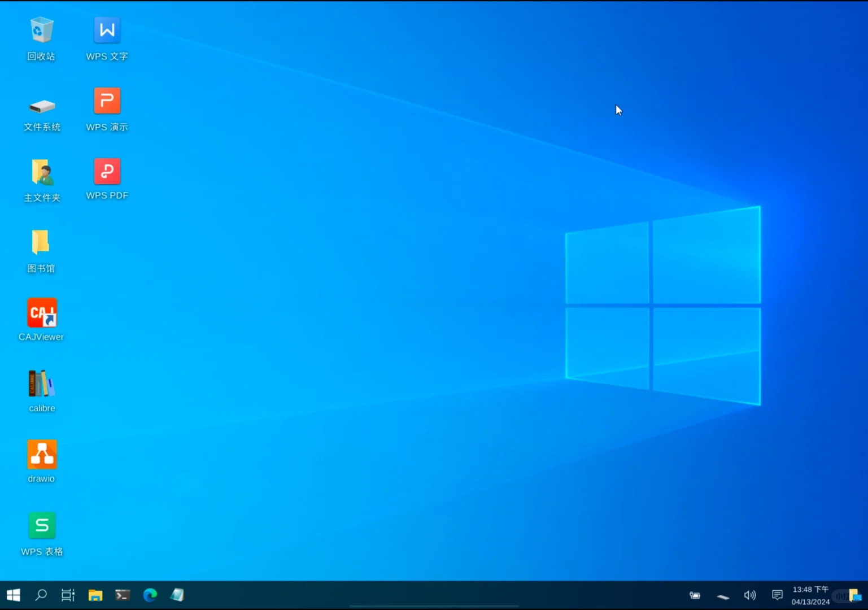The width and height of the screenshot is (868, 610).
Task: Select the WPS 文字 desktop icon
Action: (107, 38)
